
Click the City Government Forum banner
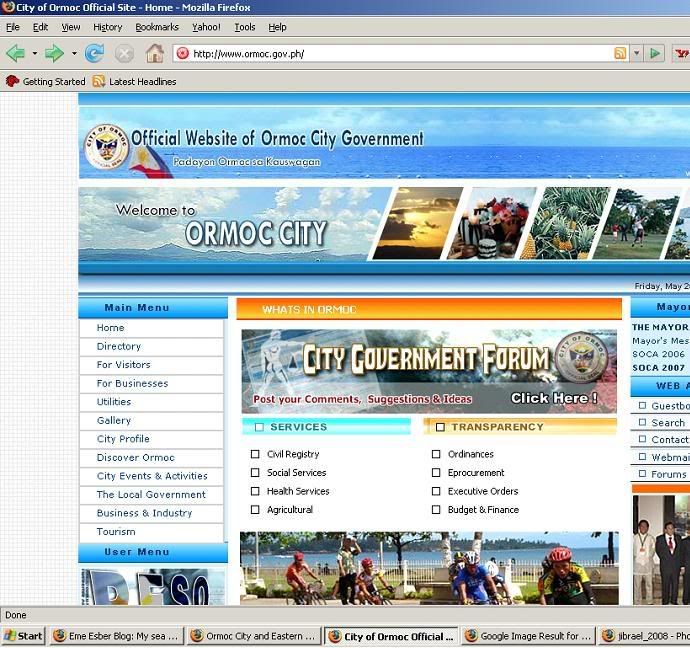428,371
